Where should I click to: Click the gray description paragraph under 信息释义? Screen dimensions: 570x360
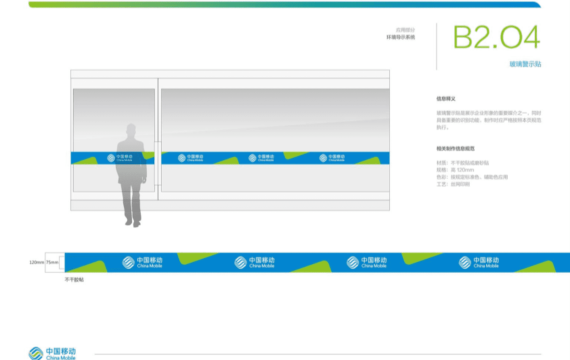tap(489, 120)
